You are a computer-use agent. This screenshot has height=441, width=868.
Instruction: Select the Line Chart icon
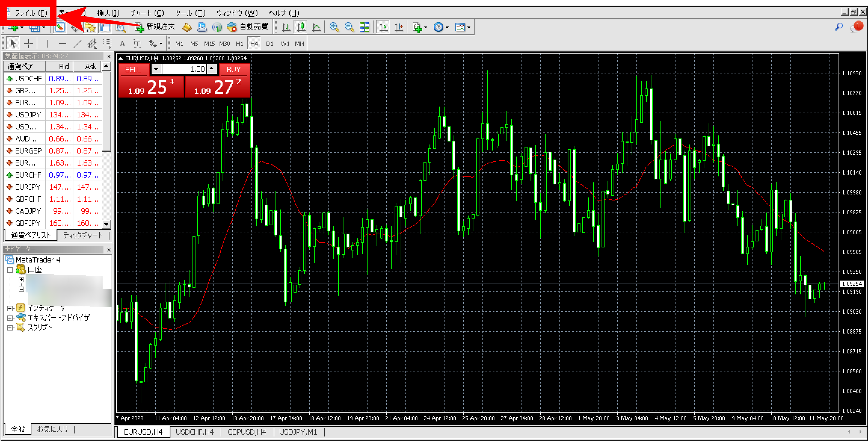316,27
